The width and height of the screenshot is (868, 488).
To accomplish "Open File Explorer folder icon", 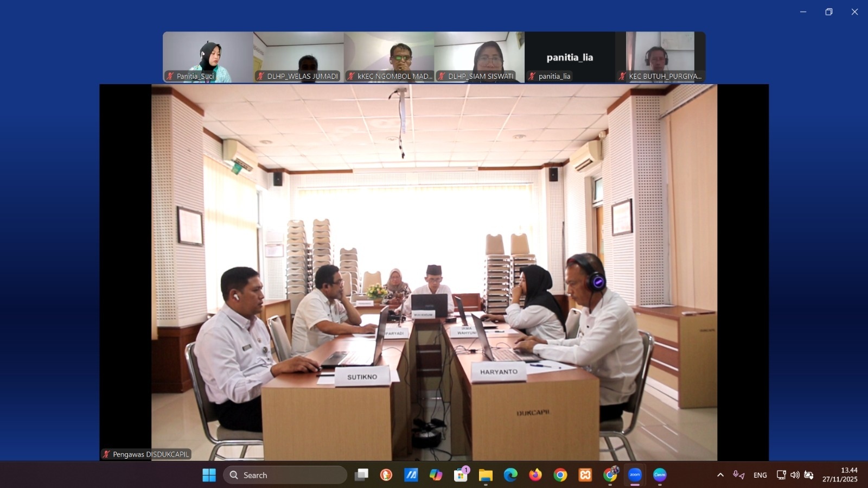I will point(486,475).
